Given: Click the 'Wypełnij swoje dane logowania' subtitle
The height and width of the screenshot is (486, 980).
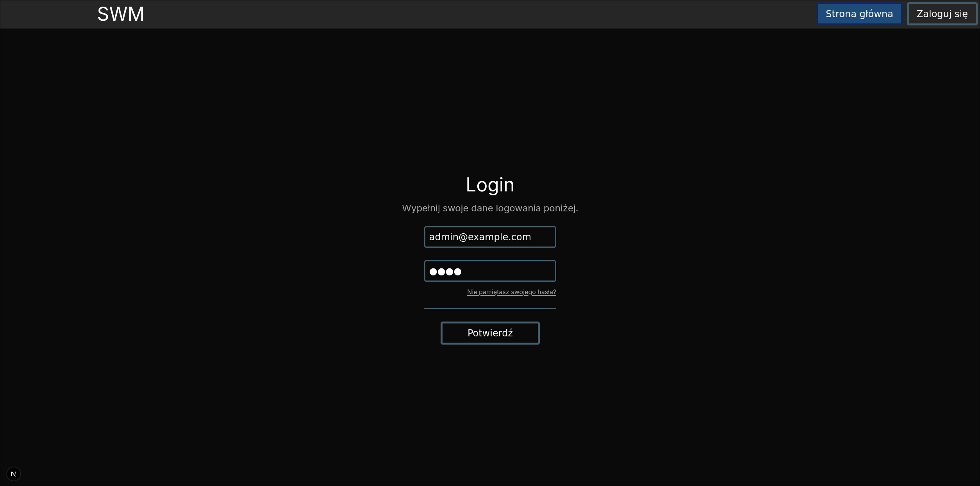Looking at the screenshot, I should tap(490, 208).
